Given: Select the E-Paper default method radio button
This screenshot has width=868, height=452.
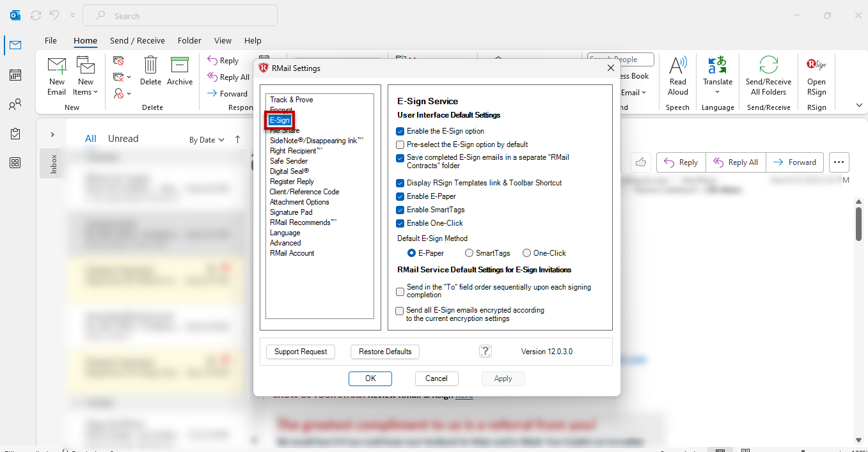Looking at the screenshot, I should point(412,253).
